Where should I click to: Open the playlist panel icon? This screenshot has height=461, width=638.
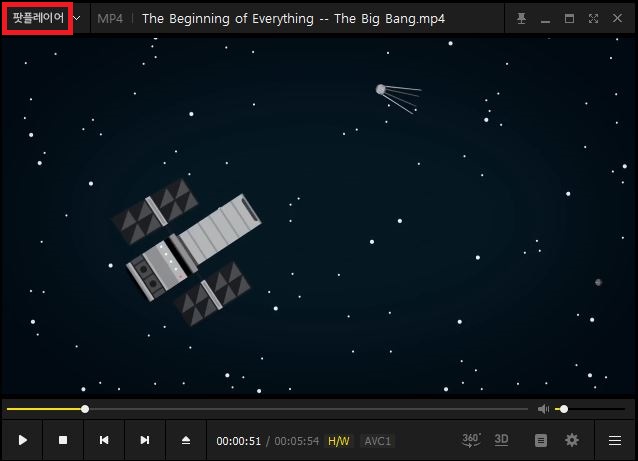tap(541, 440)
